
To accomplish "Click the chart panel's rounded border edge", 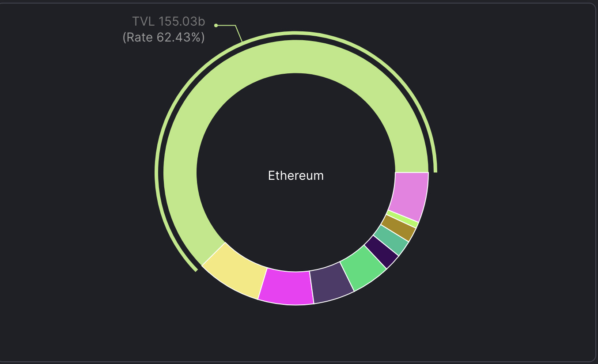I will click(x=595, y=177).
